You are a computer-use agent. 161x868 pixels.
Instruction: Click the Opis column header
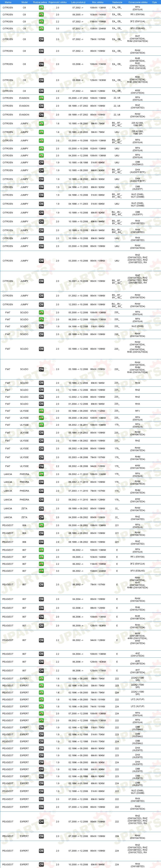[154, 2]
